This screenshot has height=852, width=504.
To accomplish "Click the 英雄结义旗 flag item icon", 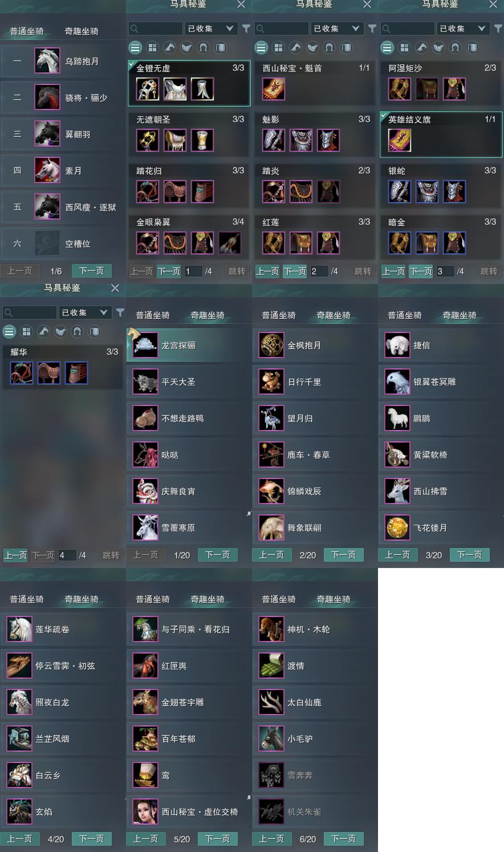I will click(399, 140).
